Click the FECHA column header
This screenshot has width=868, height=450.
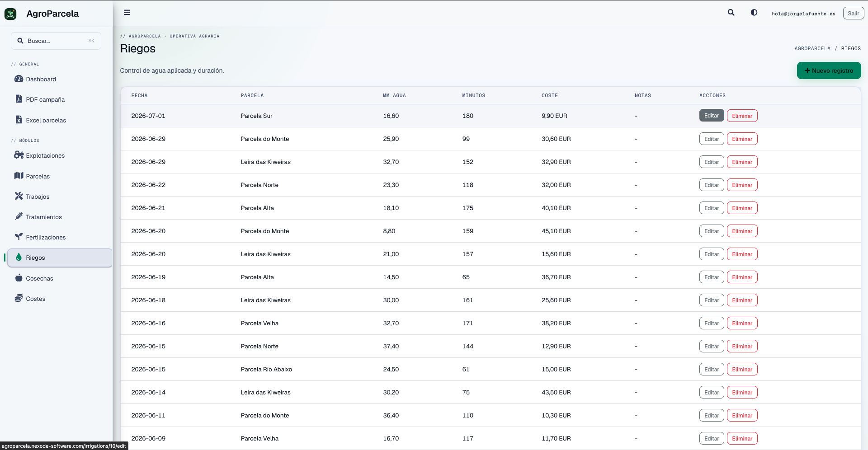(x=139, y=95)
